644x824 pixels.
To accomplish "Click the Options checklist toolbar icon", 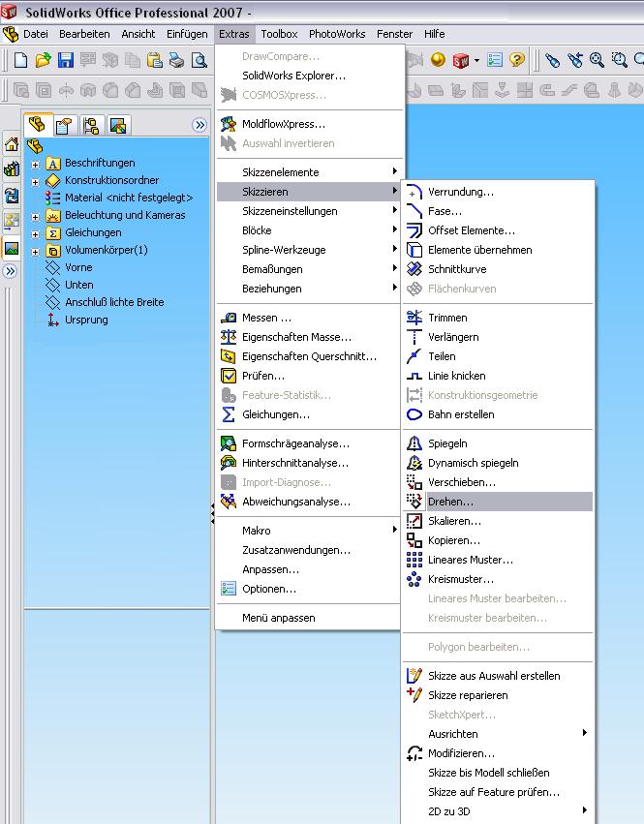I will (x=495, y=60).
